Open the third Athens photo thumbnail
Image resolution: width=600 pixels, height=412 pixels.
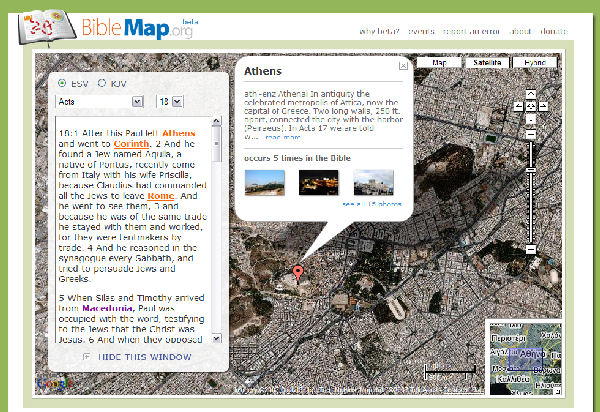tap(373, 182)
